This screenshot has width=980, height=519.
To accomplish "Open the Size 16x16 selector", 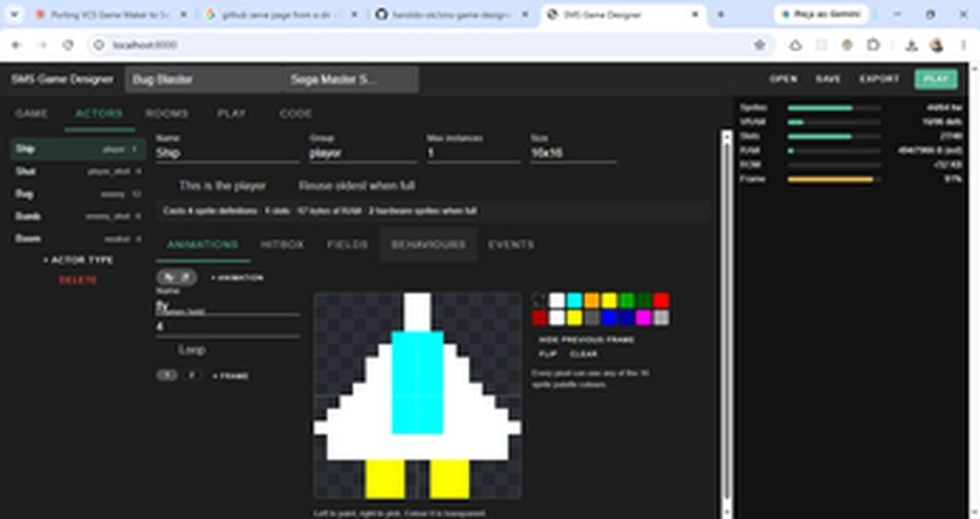I will point(573,153).
